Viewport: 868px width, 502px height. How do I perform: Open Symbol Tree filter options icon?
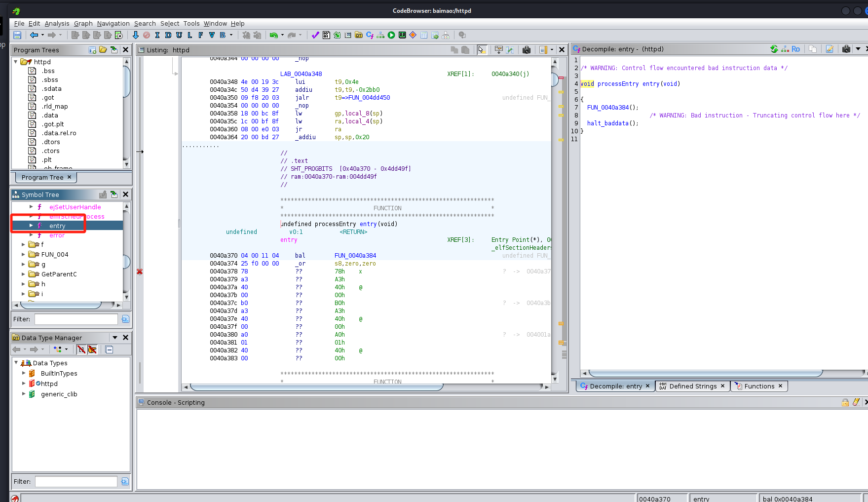tap(125, 319)
